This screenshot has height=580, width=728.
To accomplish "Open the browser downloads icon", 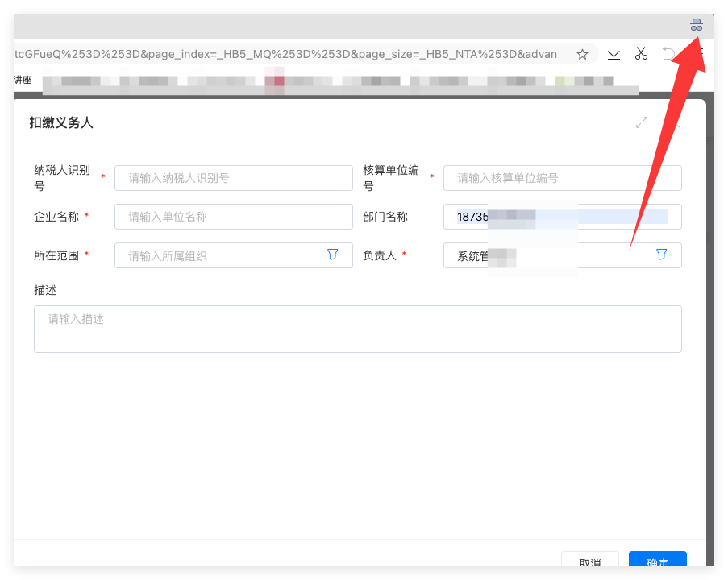I will coord(614,53).
